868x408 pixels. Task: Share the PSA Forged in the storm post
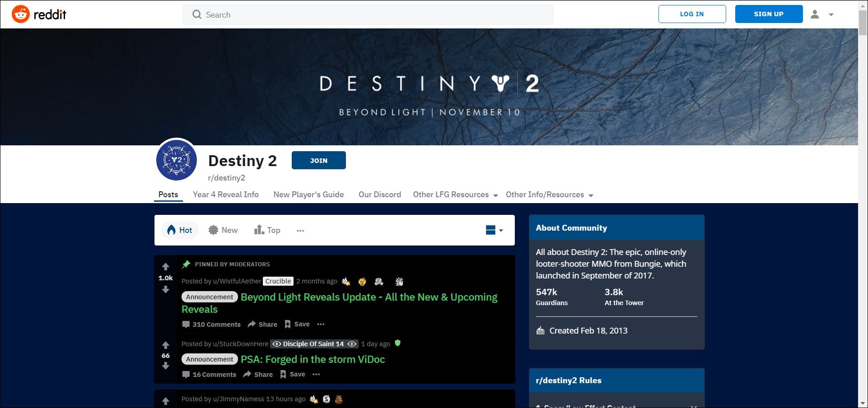pyautogui.click(x=258, y=374)
